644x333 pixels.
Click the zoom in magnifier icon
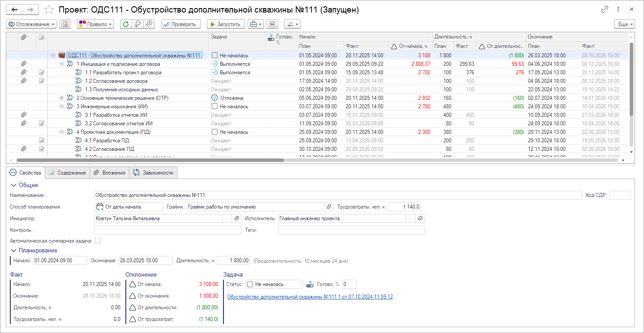[x=149, y=24]
